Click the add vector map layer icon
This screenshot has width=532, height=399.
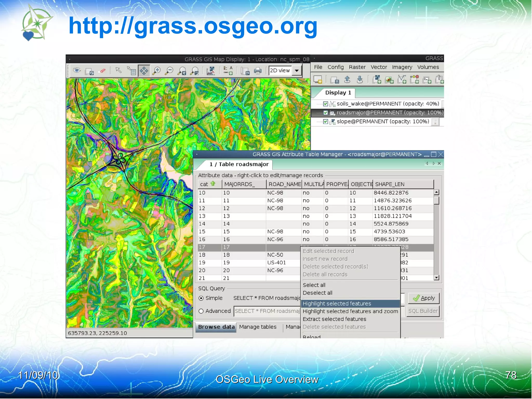pos(402,79)
